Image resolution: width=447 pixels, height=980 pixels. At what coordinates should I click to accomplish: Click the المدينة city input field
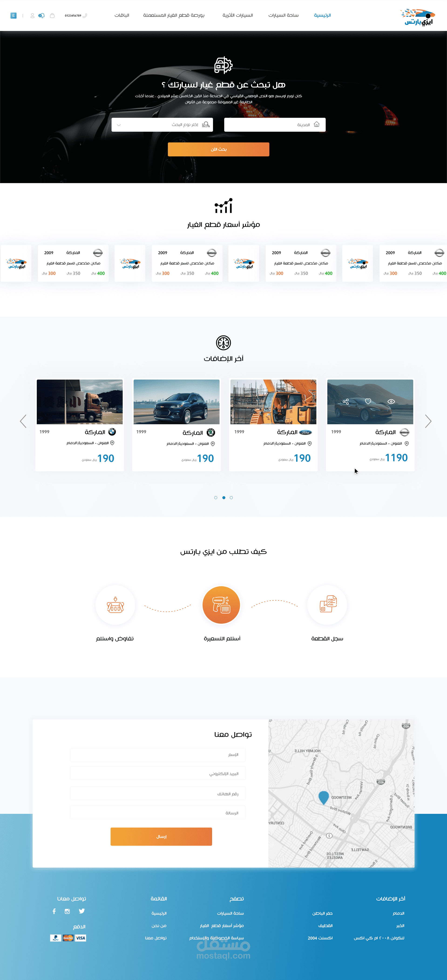(x=275, y=125)
